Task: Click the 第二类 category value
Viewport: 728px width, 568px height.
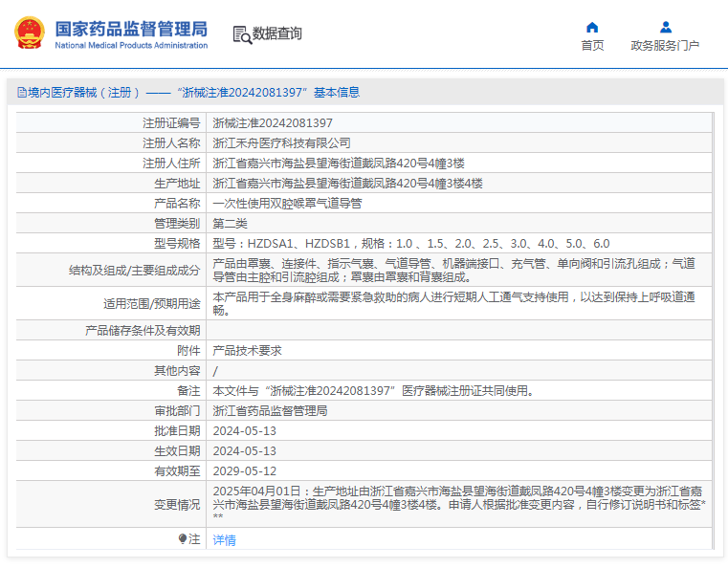Action: coord(230,223)
